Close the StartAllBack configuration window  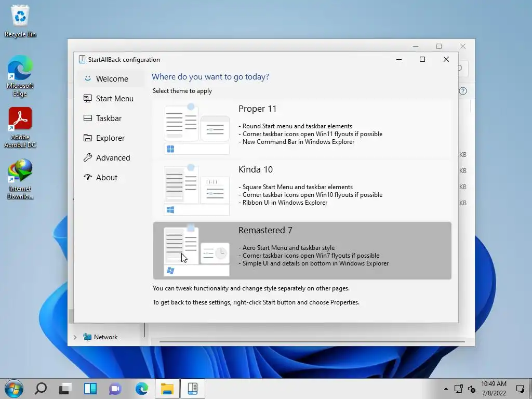point(446,59)
